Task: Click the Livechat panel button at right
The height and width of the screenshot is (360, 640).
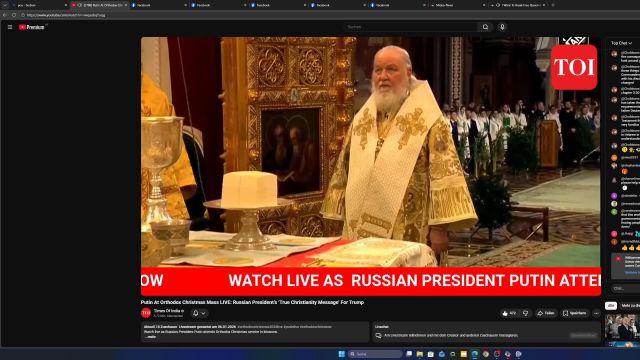Action: click(584, 336)
